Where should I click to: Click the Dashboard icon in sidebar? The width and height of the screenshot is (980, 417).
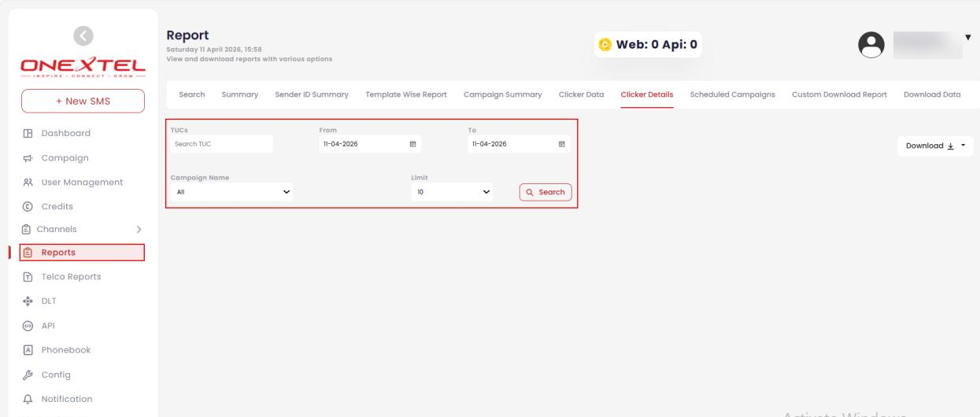pyautogui.click(x=27, y=133)
